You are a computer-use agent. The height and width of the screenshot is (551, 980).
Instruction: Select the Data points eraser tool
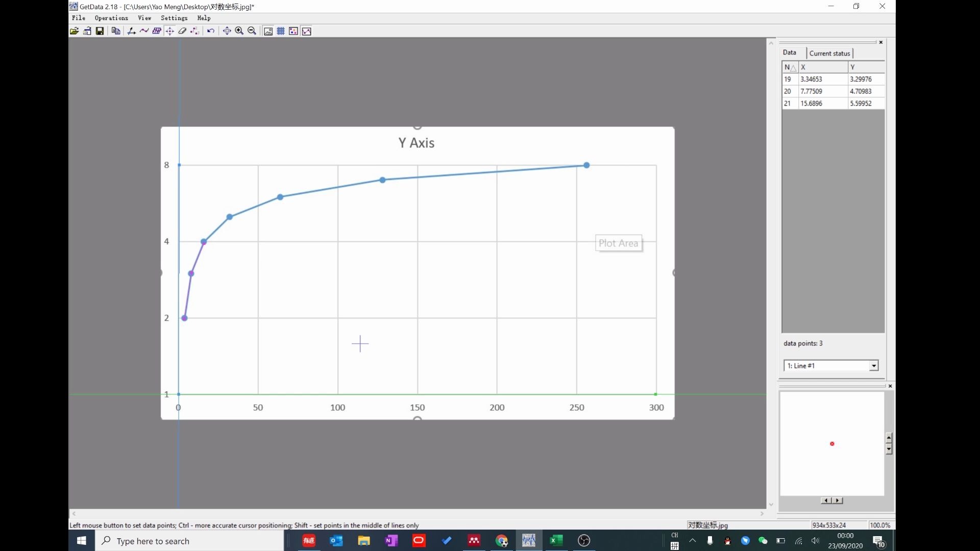click(x=182, y=31)
